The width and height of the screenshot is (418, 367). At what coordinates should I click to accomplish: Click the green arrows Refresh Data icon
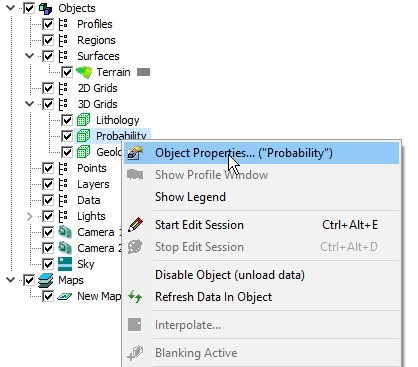coord(135,297)
